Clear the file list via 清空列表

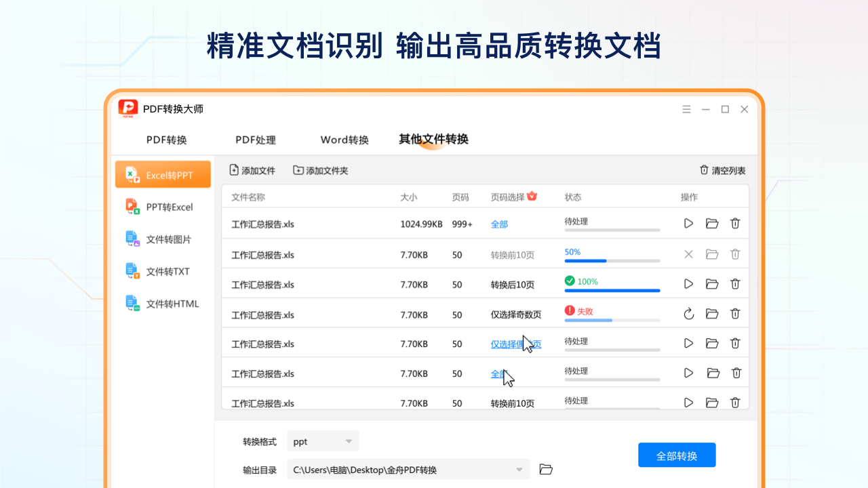click(x=722, y=170)
